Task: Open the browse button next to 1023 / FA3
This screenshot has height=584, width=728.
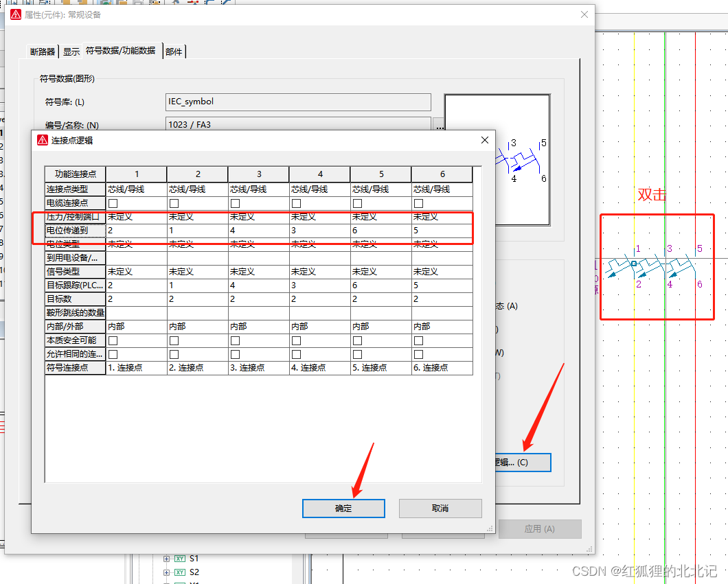Action: coord(439,125)
